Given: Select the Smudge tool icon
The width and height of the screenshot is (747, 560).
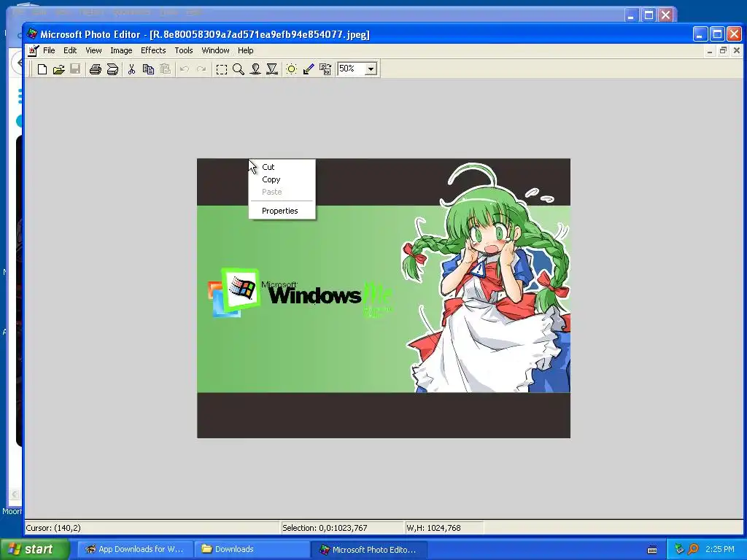Looking at the screenshot, I should coord(255,69).
